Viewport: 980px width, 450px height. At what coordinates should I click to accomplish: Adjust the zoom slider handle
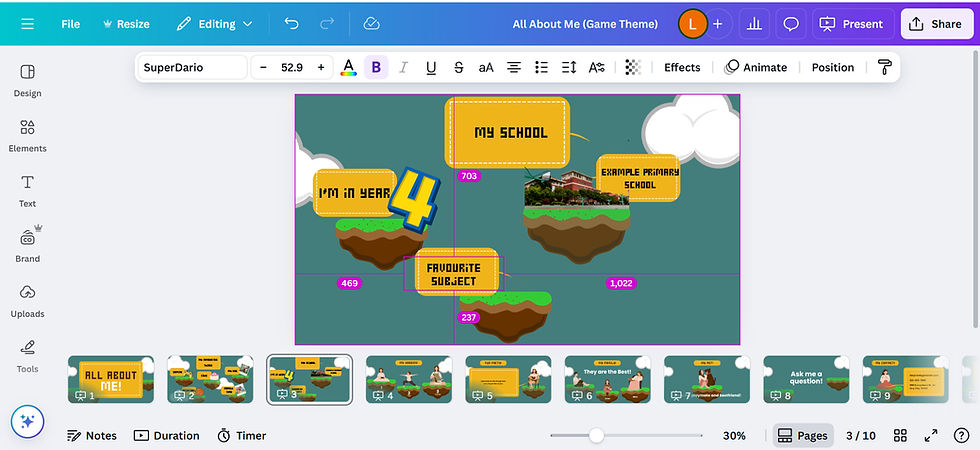click(x=596, y=436)
